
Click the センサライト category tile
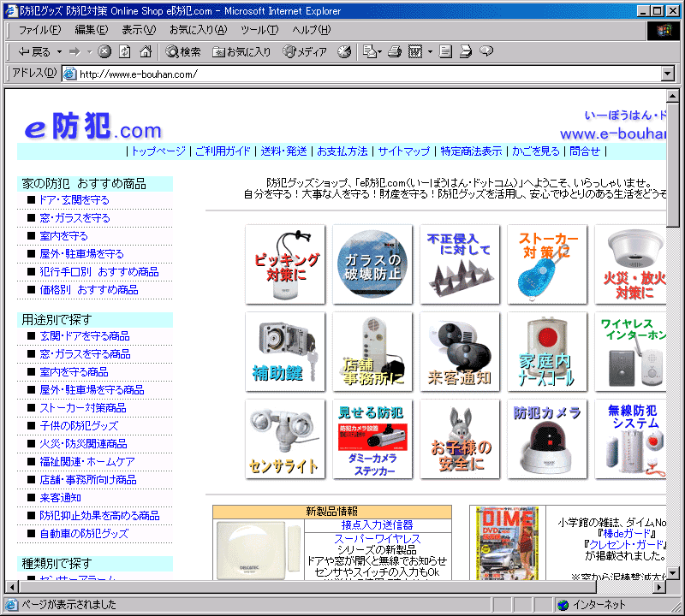click(285, 439)
